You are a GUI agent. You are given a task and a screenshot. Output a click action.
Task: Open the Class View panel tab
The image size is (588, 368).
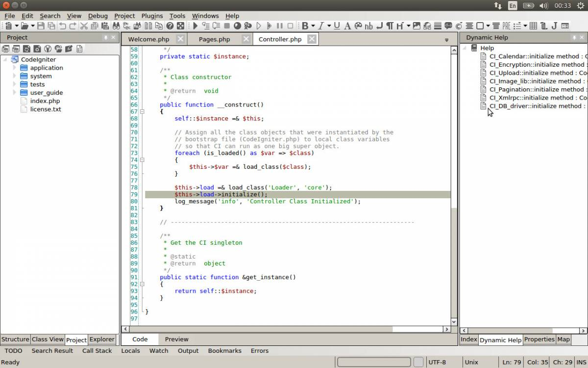click(x=48, y=339)
